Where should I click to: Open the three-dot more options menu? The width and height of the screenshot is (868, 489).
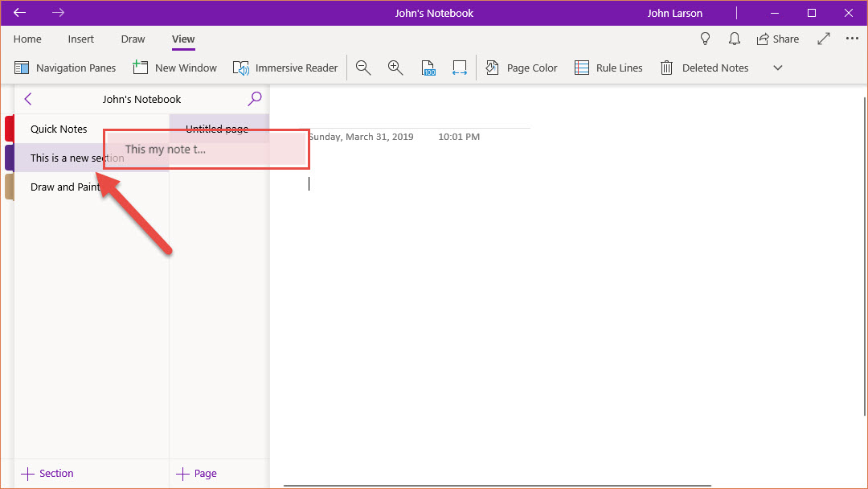tap(852, 39)
